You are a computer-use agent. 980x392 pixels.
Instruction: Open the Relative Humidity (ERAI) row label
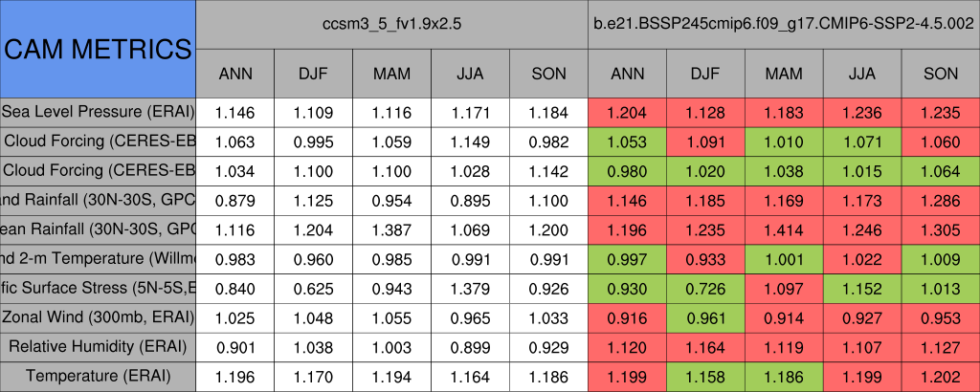tap(98, 346)
